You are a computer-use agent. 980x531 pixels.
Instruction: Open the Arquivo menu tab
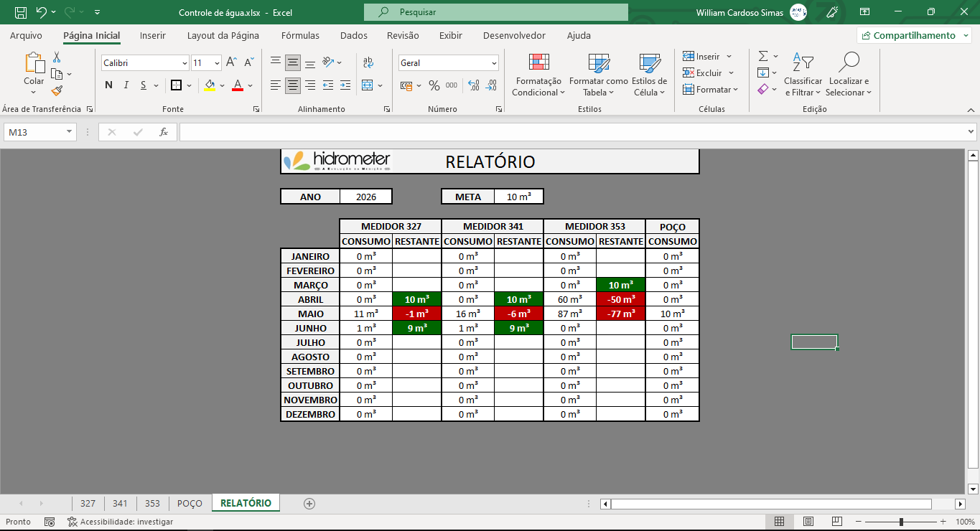(x=26, y=35)
